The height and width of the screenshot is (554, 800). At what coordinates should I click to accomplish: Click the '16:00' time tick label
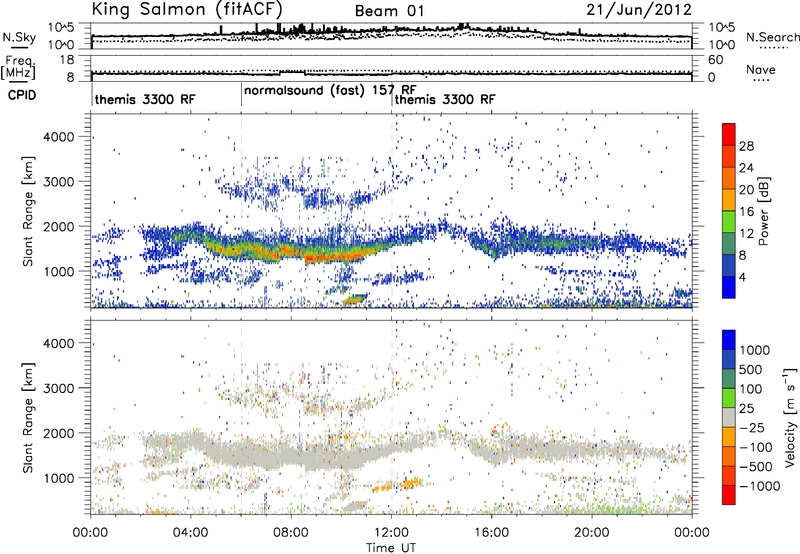(x=491, y=533)
